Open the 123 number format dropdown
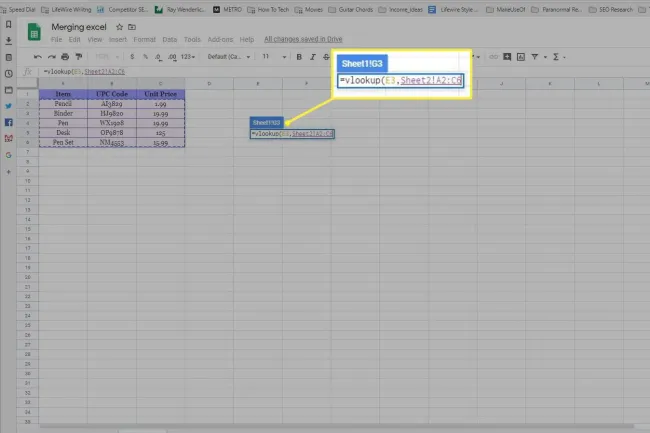The image size is (650, 433). pos(188,57)
